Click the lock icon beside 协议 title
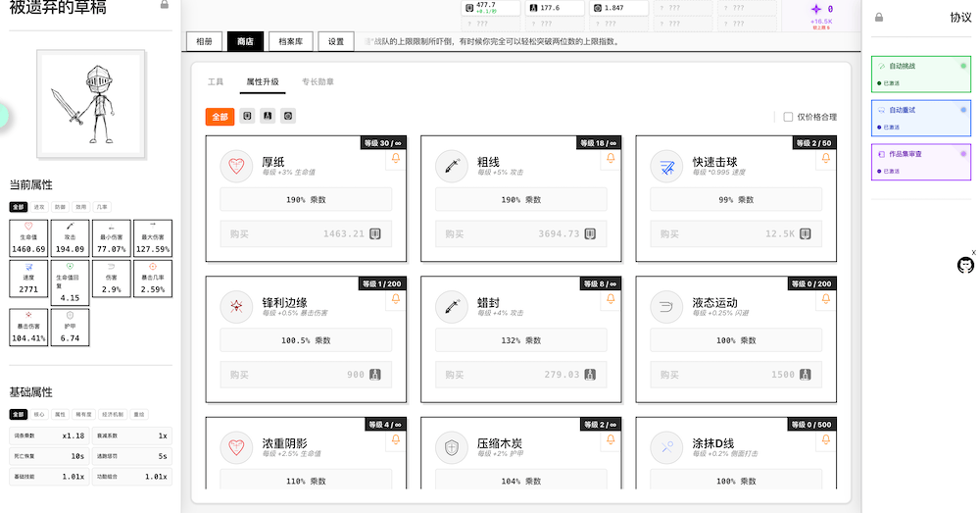The height and width of the screenshot is (513, 980). click(879, 18)
